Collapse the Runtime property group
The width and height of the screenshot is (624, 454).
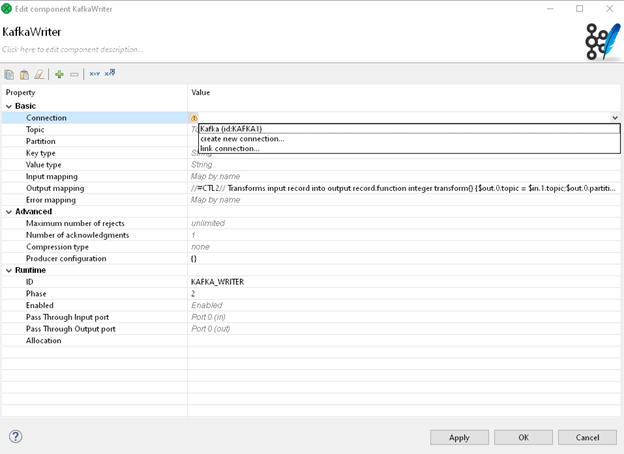tap(9, 270)
